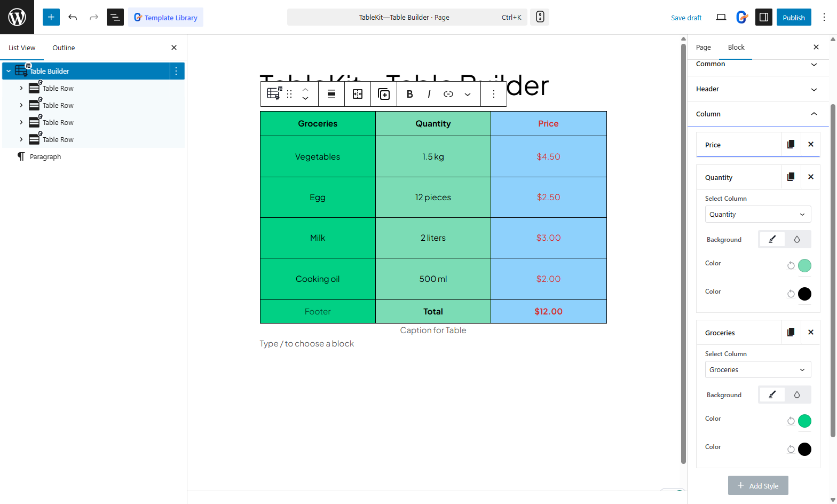Expand the first Table Row in list view
Viewport: 837px width, 504px height.
[x=21, y=88]
